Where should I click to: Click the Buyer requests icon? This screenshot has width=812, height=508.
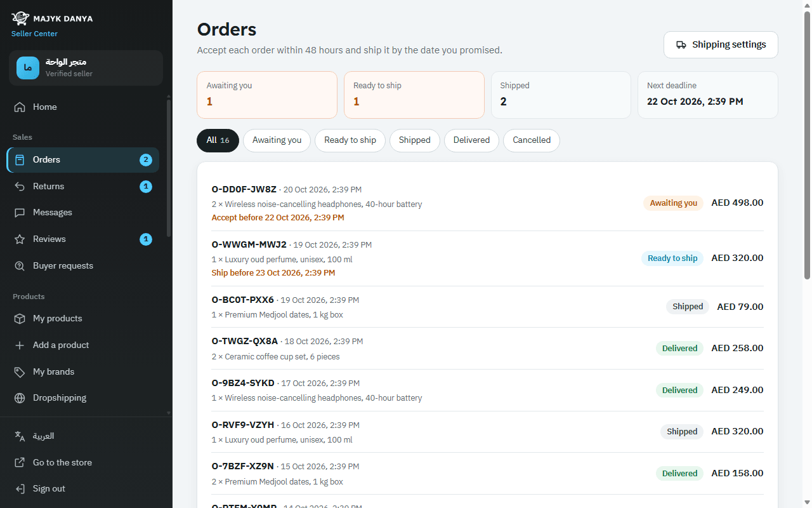point(20,266)
